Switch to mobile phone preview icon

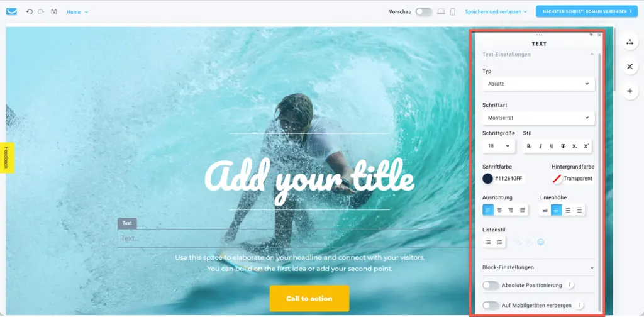tap(453, 12)
